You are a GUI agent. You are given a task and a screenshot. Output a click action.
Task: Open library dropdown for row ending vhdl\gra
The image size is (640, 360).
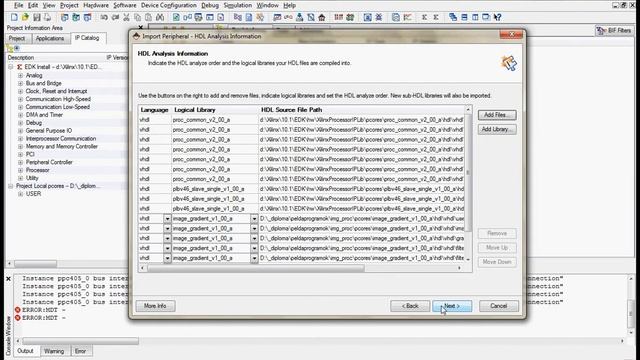tap(254, 238)
